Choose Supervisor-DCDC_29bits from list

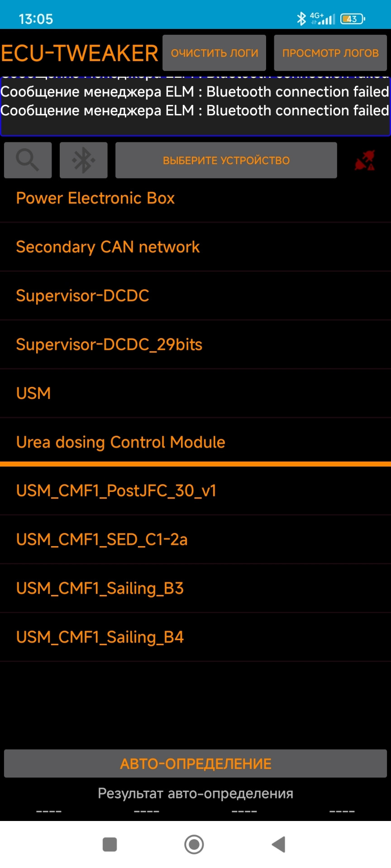195,344
